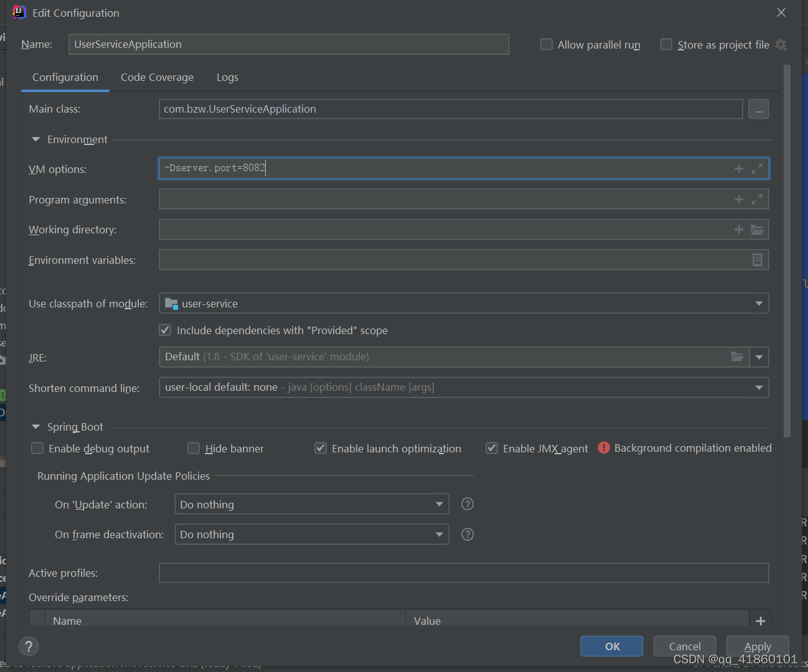Click into the Active profiles input field

pyautogui.click(x=464, y=573)
